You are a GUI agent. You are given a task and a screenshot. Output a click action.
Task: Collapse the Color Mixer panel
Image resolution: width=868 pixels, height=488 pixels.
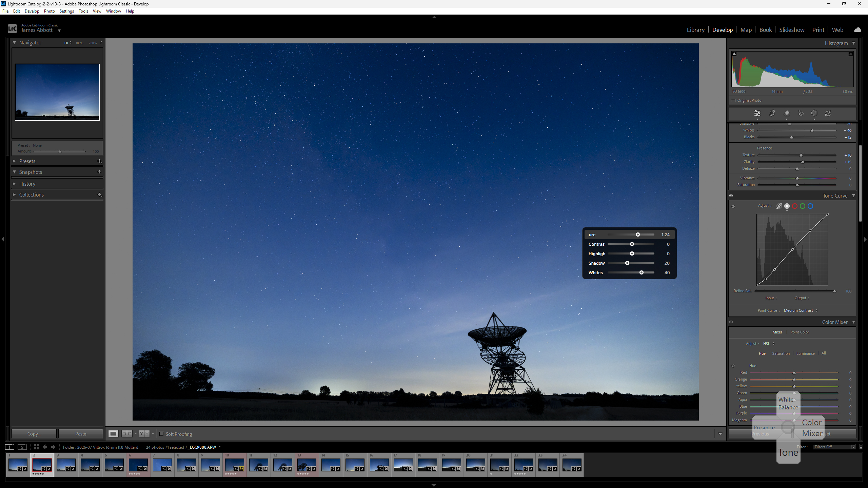pos(853,322)
